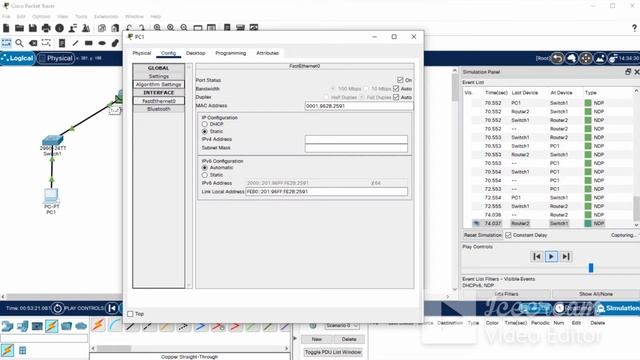Open the Network Information icon
640x360 pixels.
[60, 28]
